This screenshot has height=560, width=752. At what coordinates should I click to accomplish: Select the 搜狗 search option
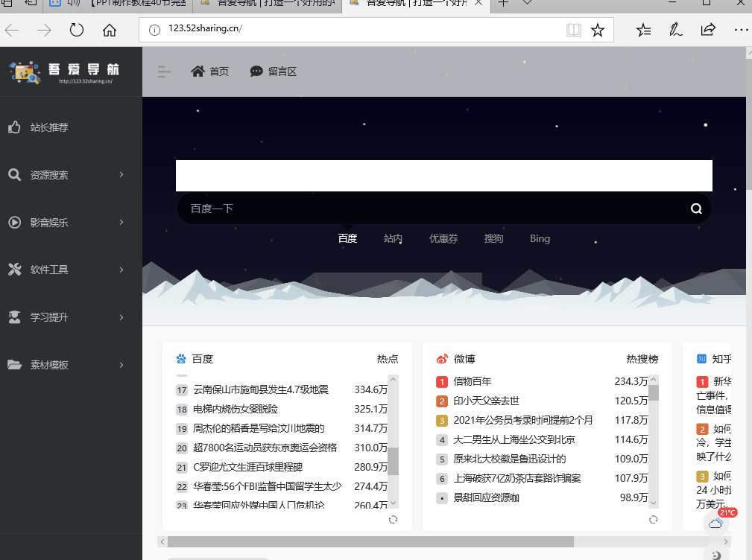click(493, 238)
